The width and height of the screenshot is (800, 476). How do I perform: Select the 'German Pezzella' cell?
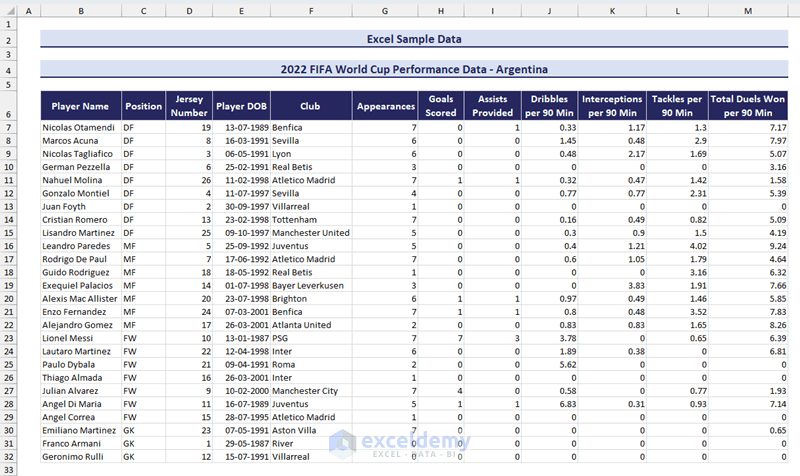(81, 167)
